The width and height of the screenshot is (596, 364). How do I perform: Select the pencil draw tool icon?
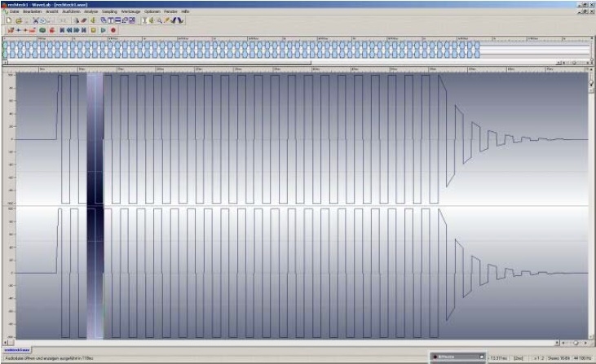point(166,20)
